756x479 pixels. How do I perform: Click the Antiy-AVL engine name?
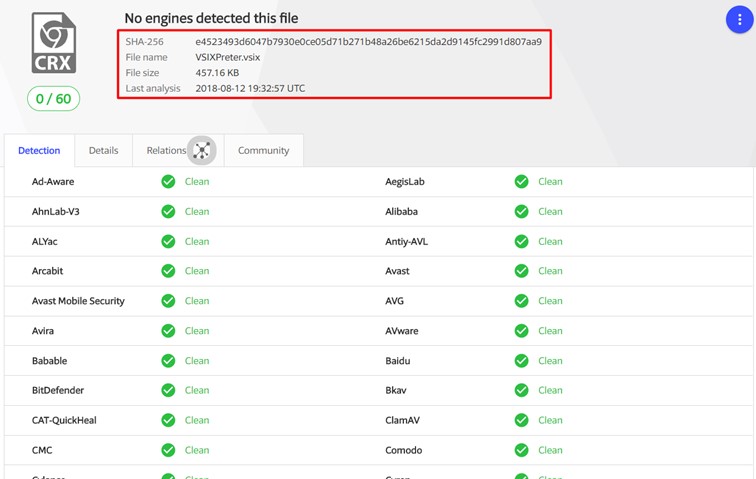point(406,242)
